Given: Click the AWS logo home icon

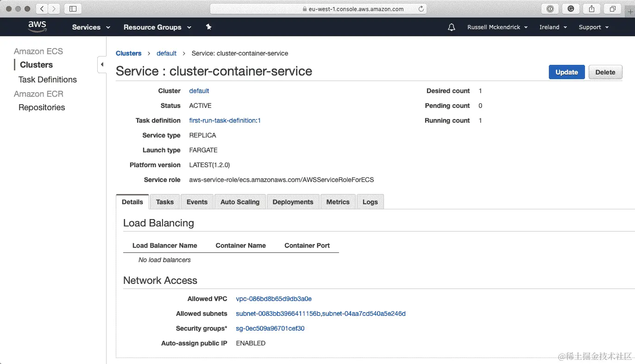Looking at the screenshot, I should point(37,27).
